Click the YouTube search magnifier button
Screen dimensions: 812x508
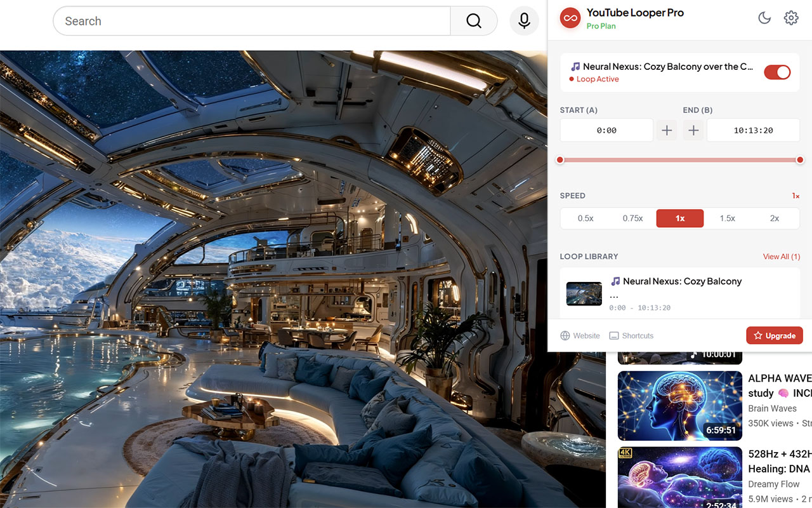[x=474, y=21]
